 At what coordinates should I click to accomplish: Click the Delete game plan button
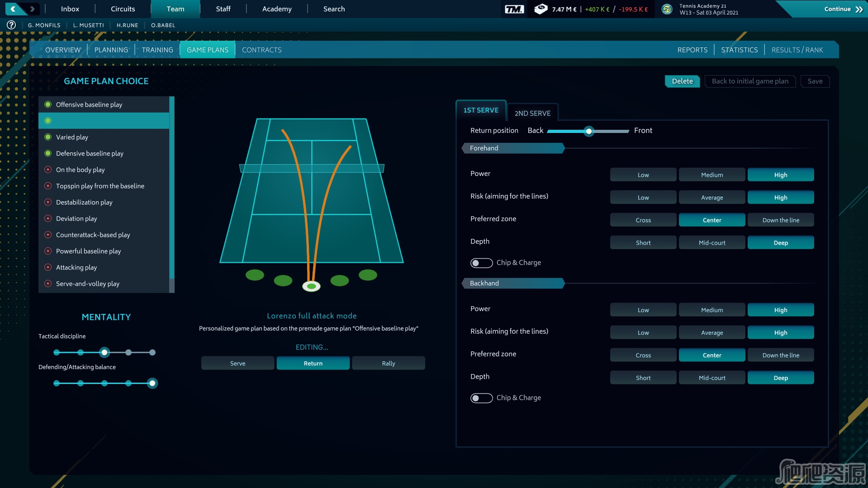682,81
